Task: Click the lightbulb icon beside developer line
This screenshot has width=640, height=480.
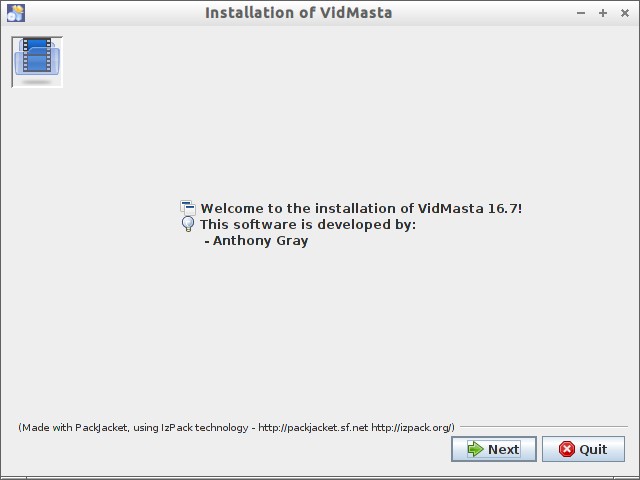Action: (188, 224)
